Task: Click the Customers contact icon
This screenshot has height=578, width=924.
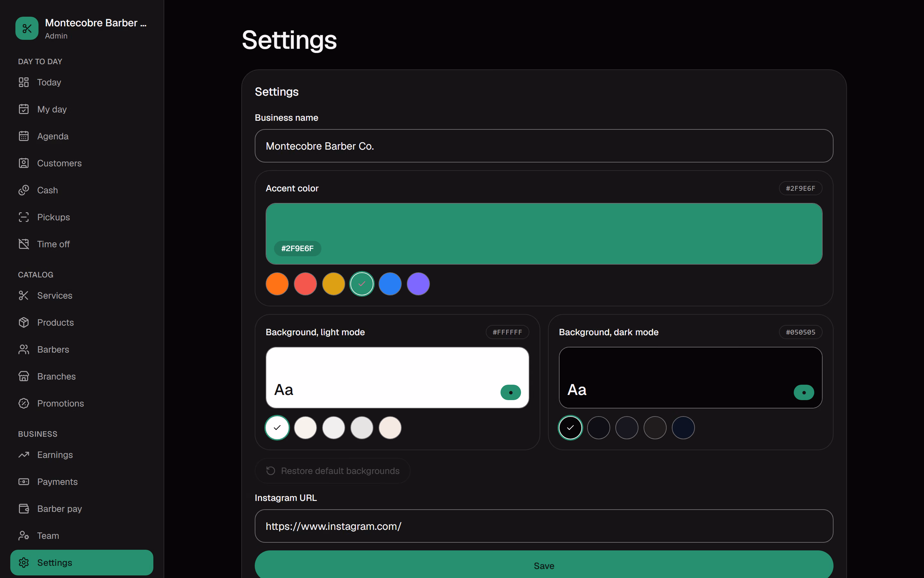Action: (24, 163)
